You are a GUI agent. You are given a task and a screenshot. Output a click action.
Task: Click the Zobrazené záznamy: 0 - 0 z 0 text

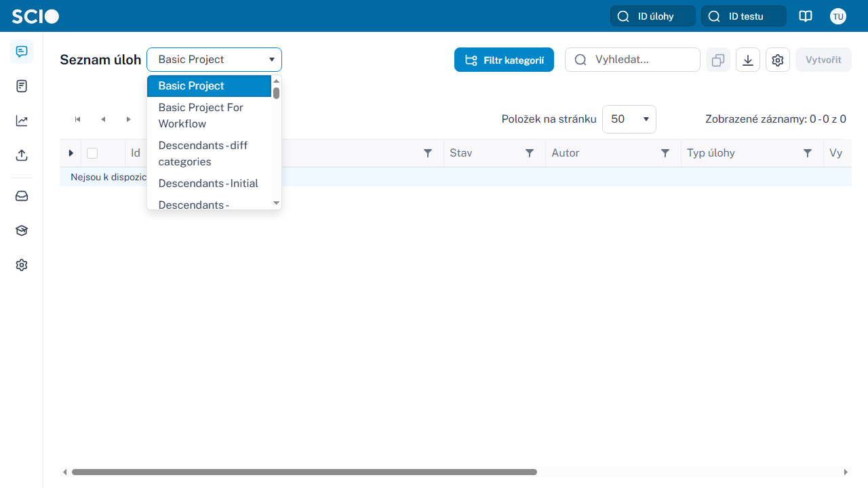pos(776,119)
